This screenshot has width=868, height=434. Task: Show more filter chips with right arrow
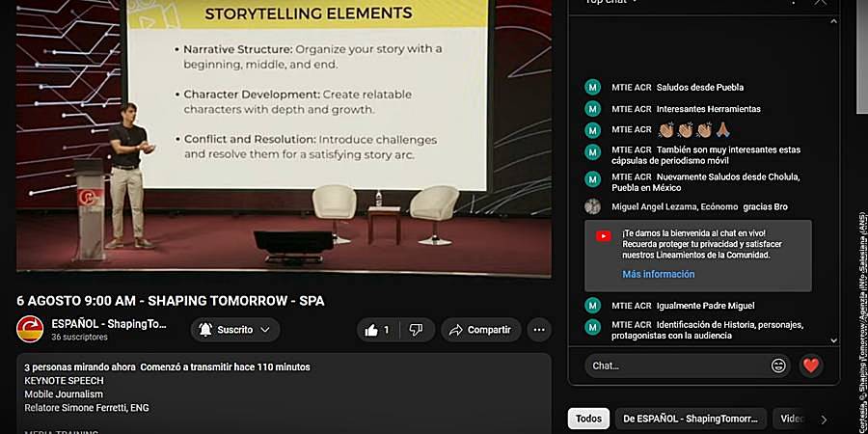(x=824, y=420)
